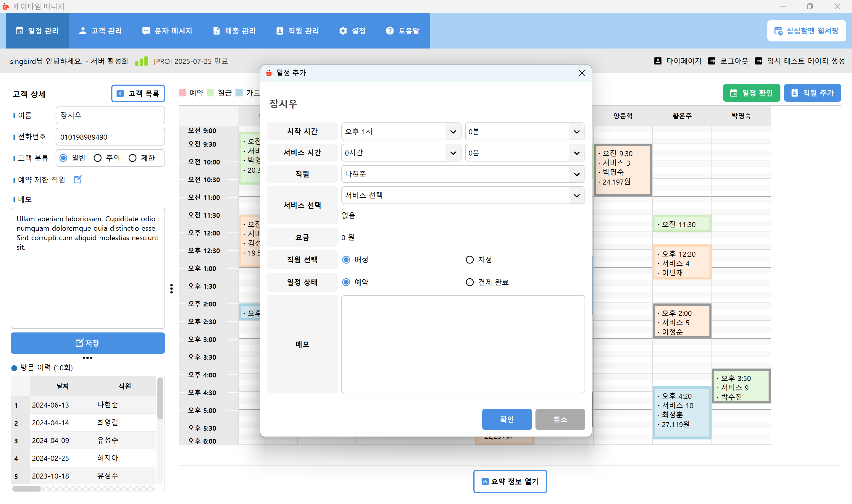Click the 임시 테스트 데이터 생성 icon
The width and height of the screenshot is (852, 504).
pos(758,61)
